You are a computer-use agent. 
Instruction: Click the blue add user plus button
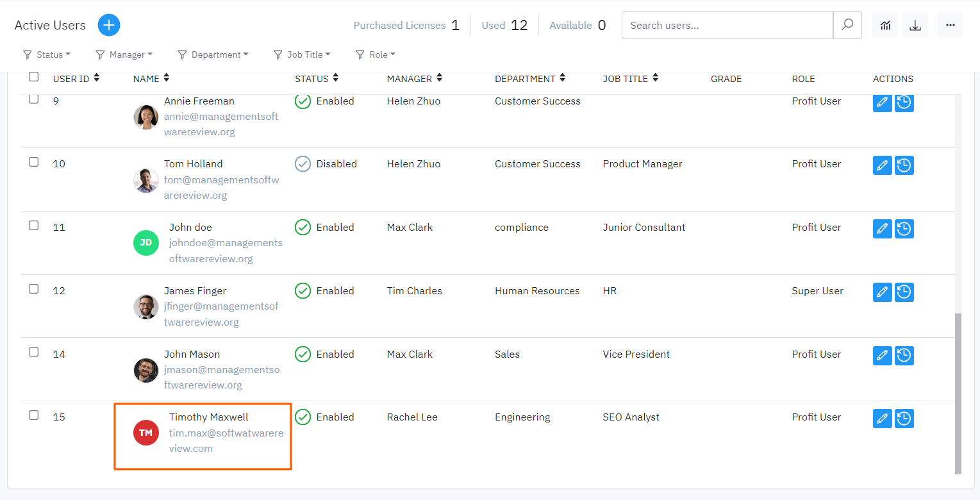coord(109,25)
